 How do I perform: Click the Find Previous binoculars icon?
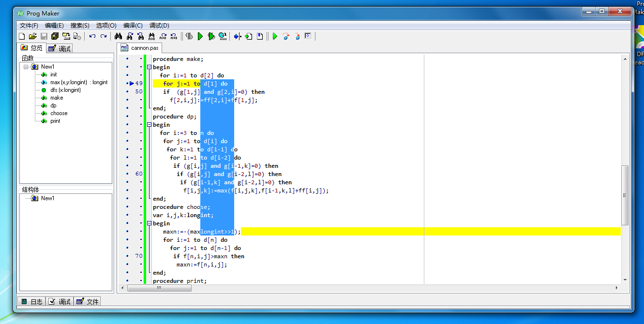coord(141,36)
